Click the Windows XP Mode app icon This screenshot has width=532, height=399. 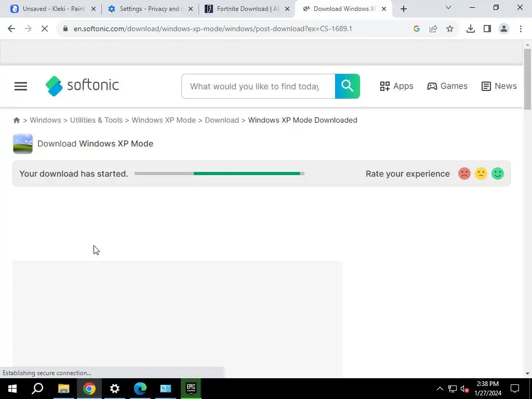23,144
